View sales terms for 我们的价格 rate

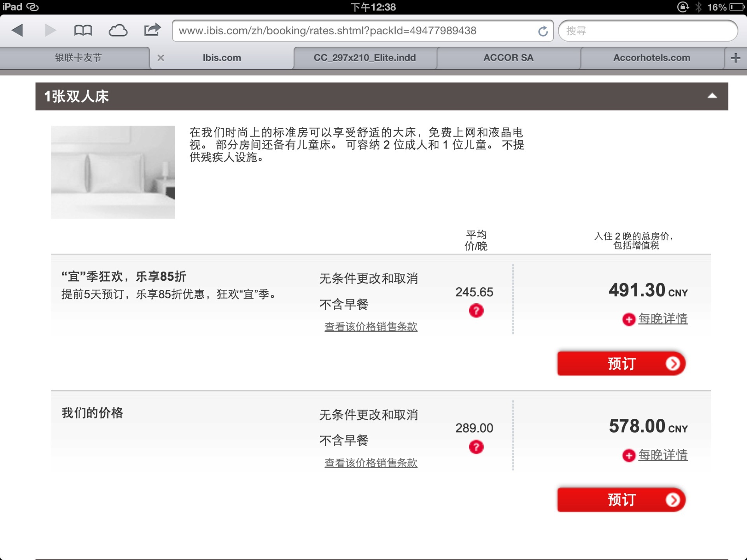click(x=371, y=463)
